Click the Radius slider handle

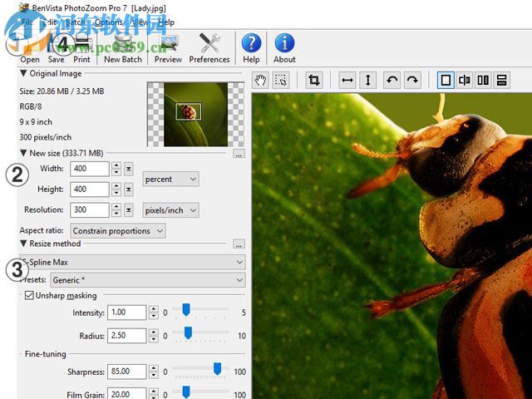pos(188,332)
